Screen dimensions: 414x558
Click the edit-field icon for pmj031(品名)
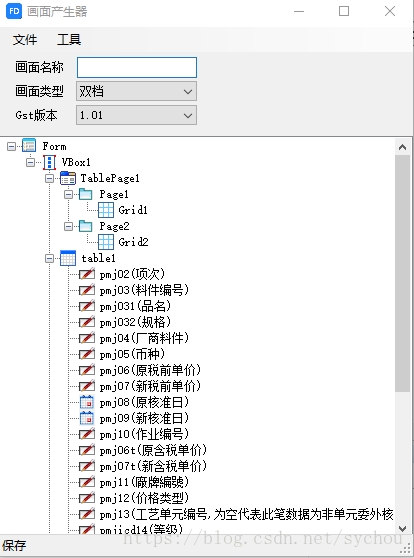coord(87,306)
